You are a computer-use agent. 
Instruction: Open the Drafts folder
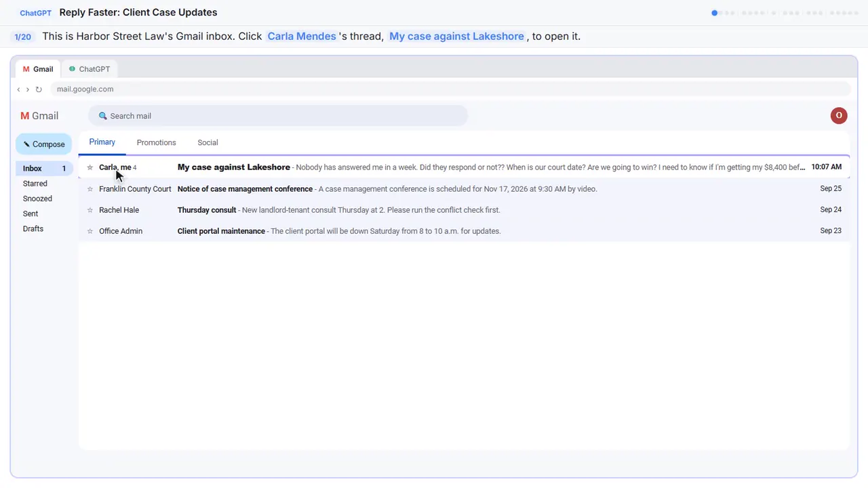[x=33, y=228]
